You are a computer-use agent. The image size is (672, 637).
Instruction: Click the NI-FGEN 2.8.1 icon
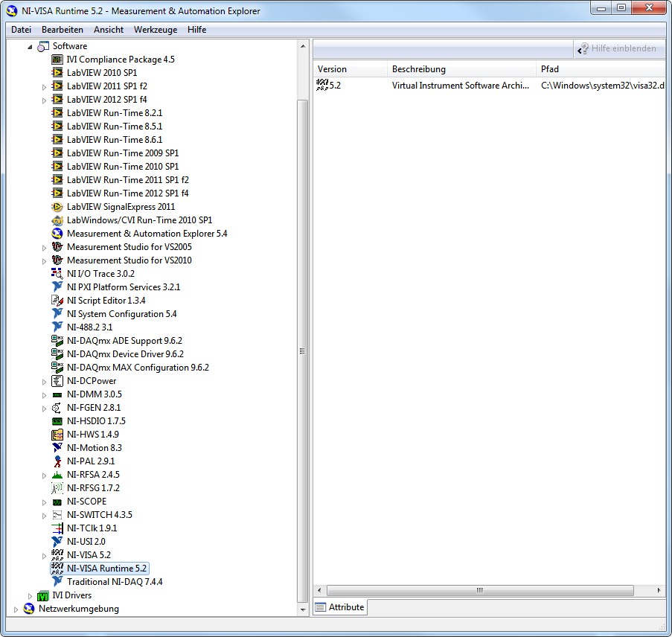point(57,408)
